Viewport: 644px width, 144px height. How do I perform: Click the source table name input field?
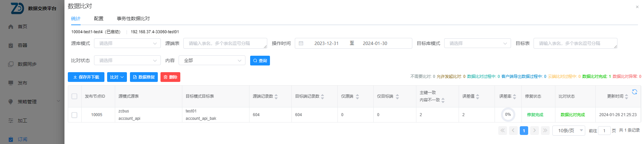click(x=225, y=43)
